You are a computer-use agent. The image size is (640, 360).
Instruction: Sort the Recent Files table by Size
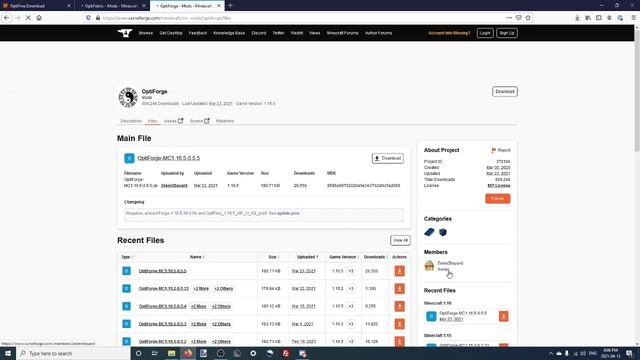click(x=273, y=257)
